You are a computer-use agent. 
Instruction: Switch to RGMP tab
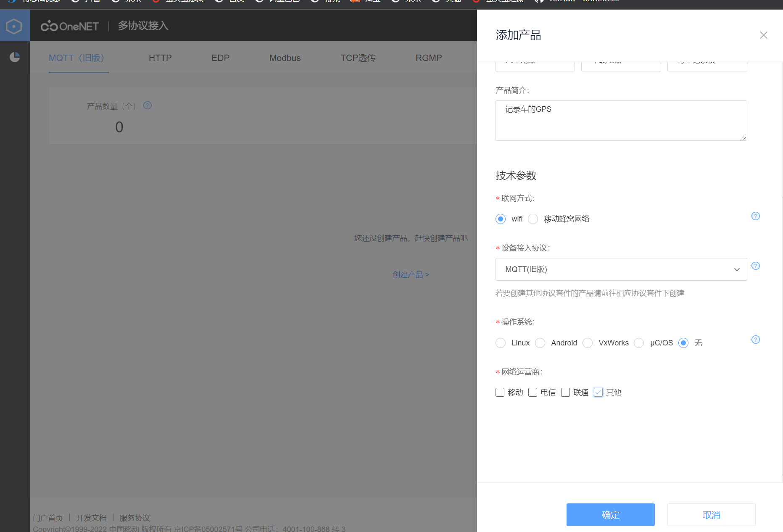coord(429,58)
